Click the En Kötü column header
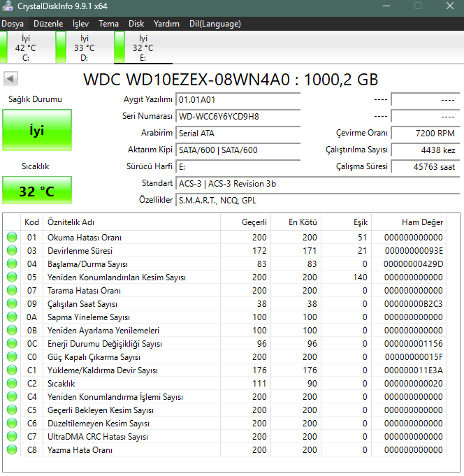The height and width of the screenshot is (476, 464). tap(296, 222)
